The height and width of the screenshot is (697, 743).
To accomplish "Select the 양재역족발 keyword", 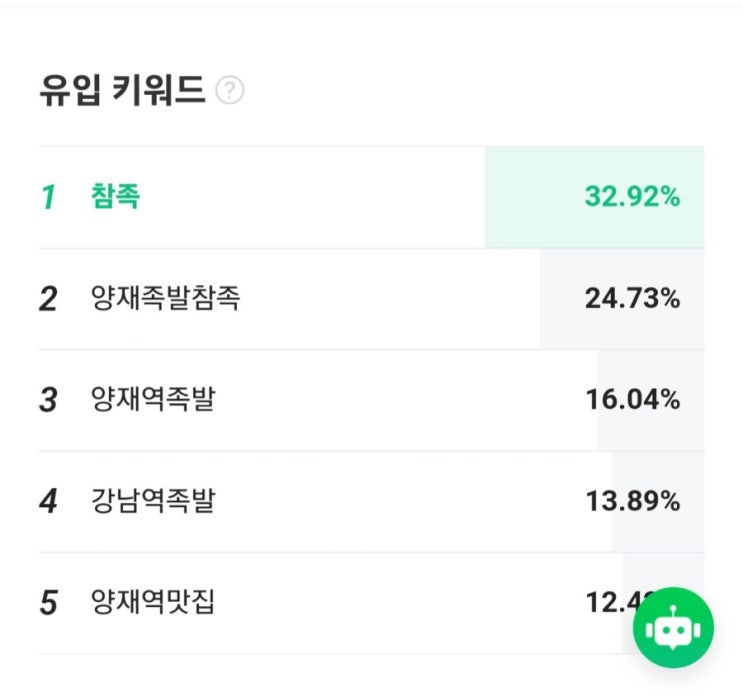I will coord(152,400).
